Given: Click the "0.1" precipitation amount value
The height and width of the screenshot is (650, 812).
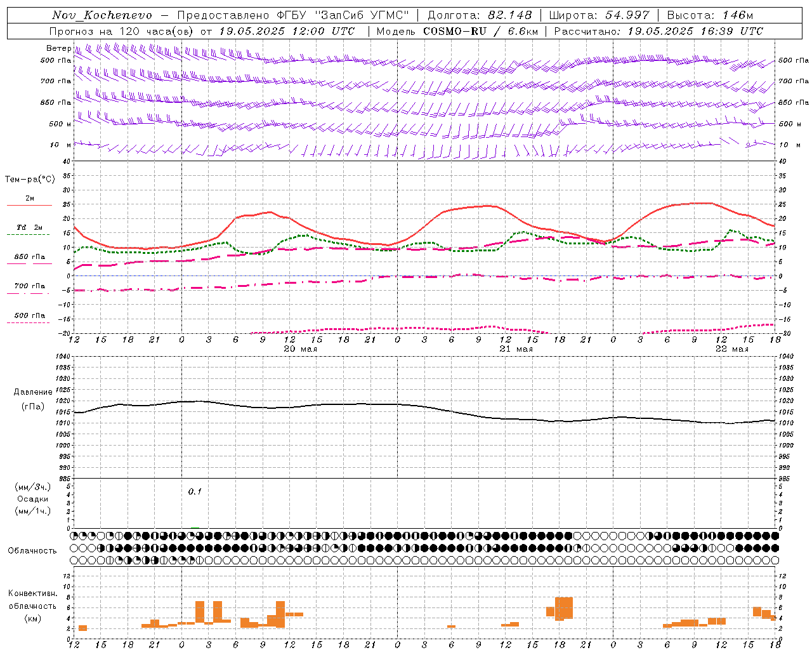Looking at the screenshot, I should coord(195,491).
